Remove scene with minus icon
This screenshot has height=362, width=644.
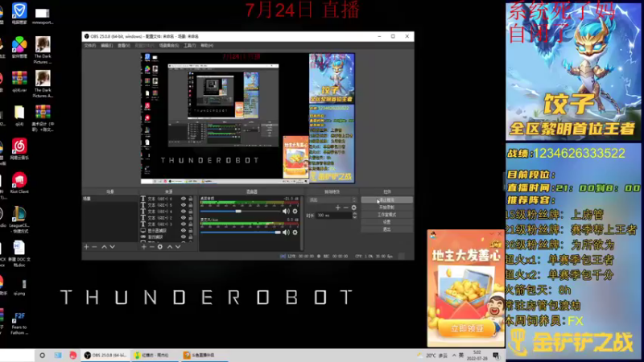pos(94,247)
